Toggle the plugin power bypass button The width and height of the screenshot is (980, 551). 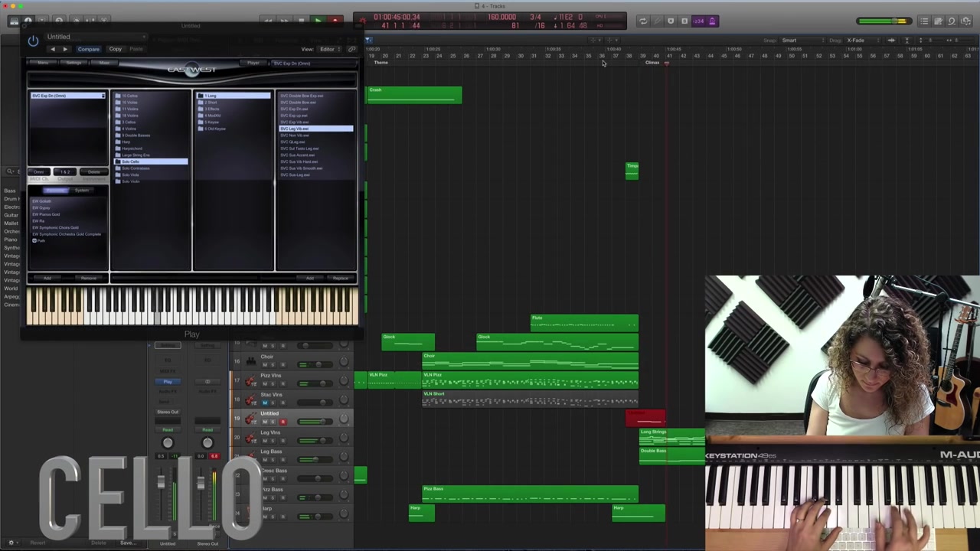tap(33, 41)
